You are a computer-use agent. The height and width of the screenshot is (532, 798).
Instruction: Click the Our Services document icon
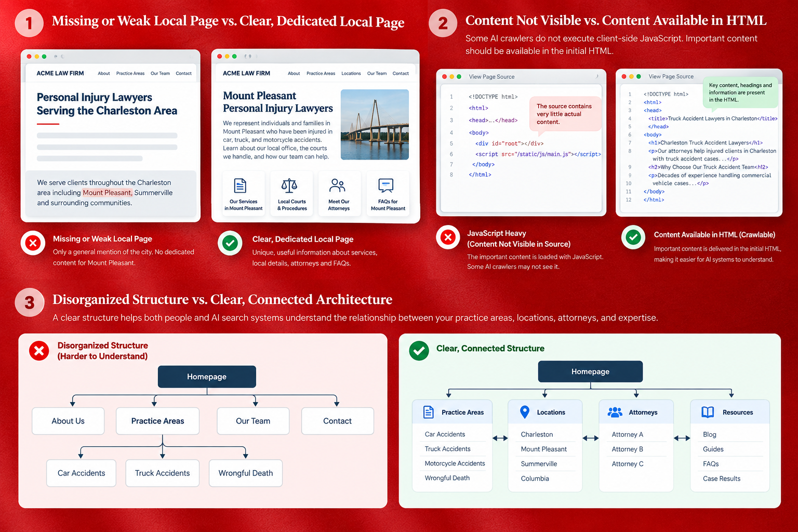tap(240, 185)
